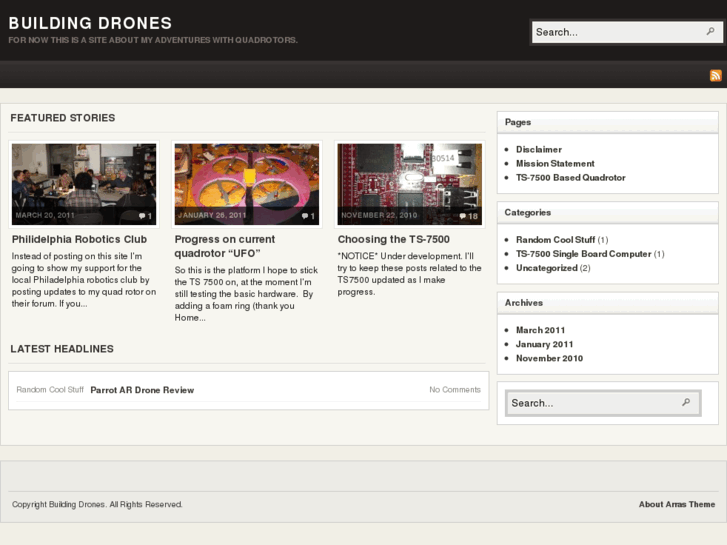Screen dimensions: 727x545
Task: Click the Categories widget heading
Action: pyautogui.click(x=528, y=212)
